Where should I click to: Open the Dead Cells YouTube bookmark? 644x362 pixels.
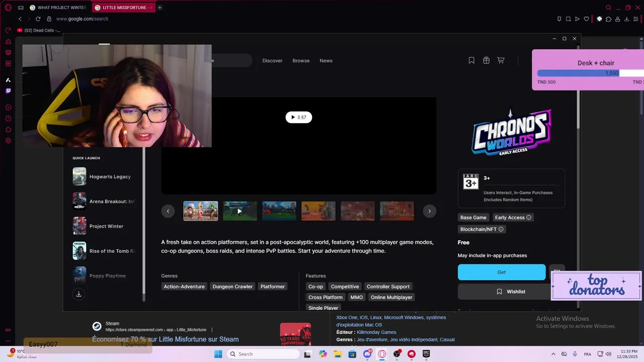(39, 30)
